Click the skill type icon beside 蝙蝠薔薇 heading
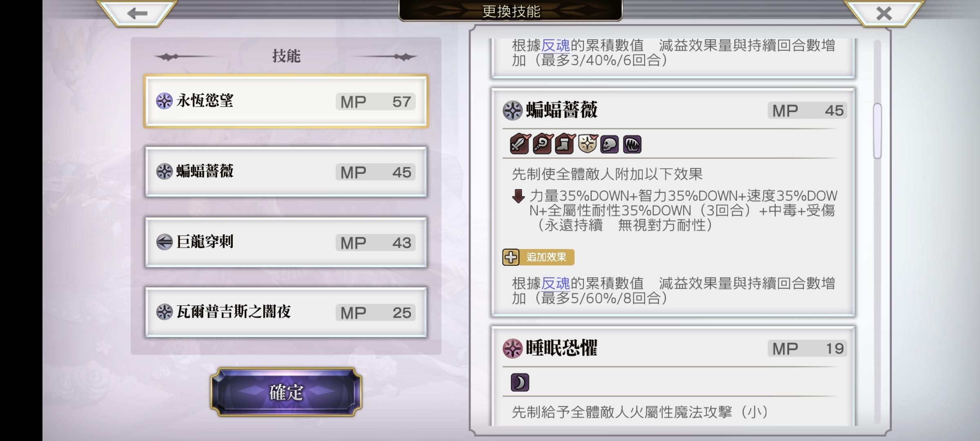 [x=512, y=110]
